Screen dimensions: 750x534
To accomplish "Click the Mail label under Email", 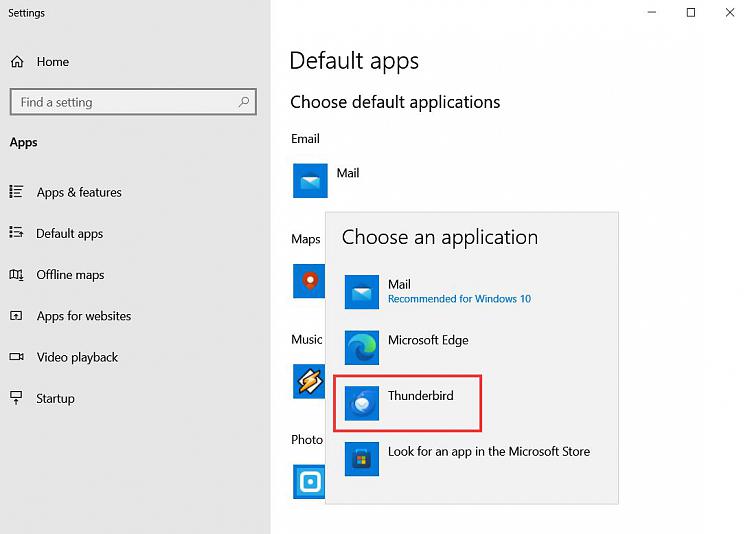I will 348,173.
